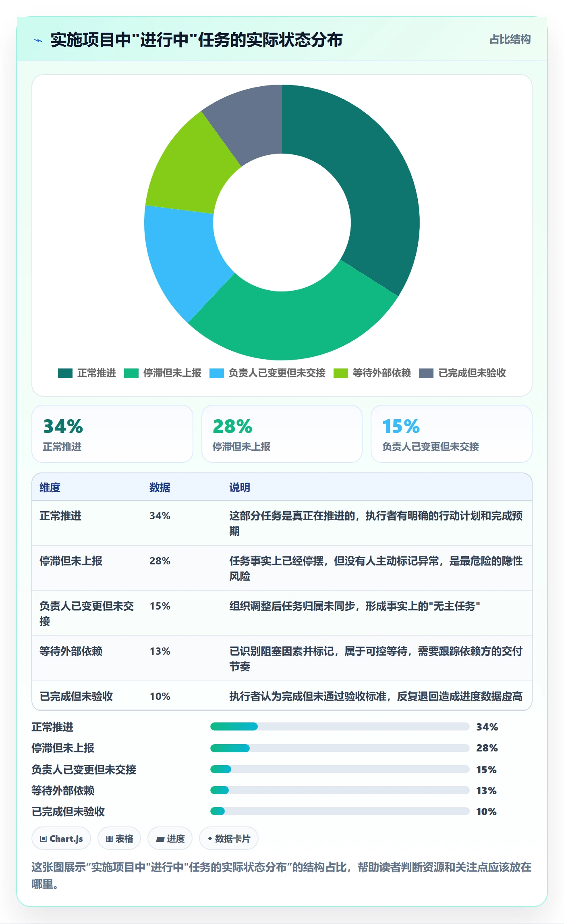Select the 15% cell in the table

click(160, 606)
